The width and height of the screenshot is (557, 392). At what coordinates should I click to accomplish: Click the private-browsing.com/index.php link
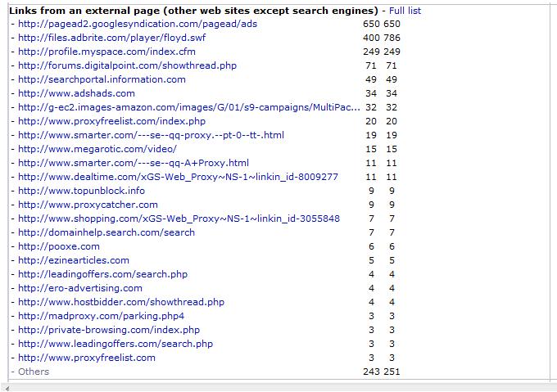[109, 330]
